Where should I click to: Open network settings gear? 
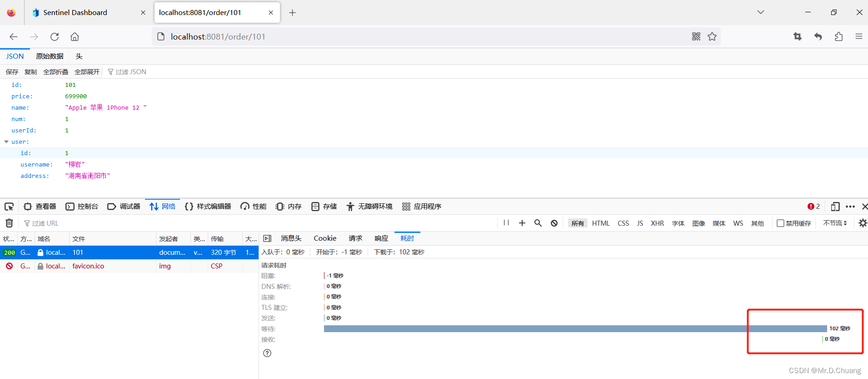coord(863,223)
